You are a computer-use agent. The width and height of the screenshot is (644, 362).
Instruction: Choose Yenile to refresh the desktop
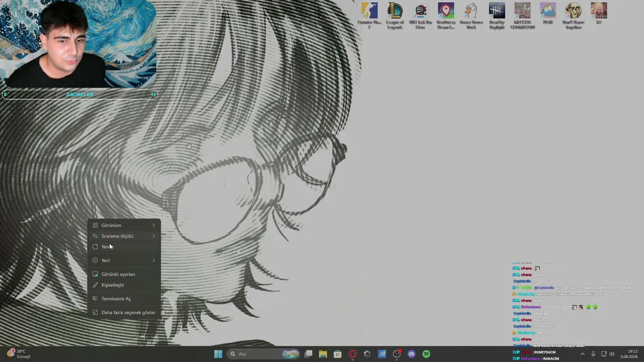(124, 246)
